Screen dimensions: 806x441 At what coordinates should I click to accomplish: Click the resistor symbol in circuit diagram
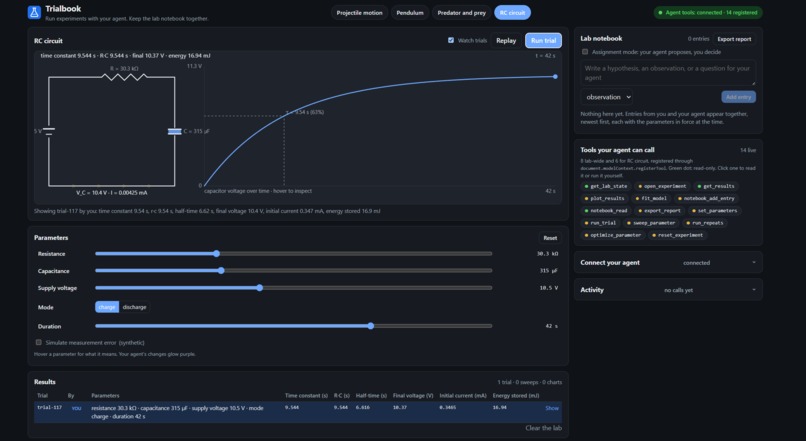(124, 77)
